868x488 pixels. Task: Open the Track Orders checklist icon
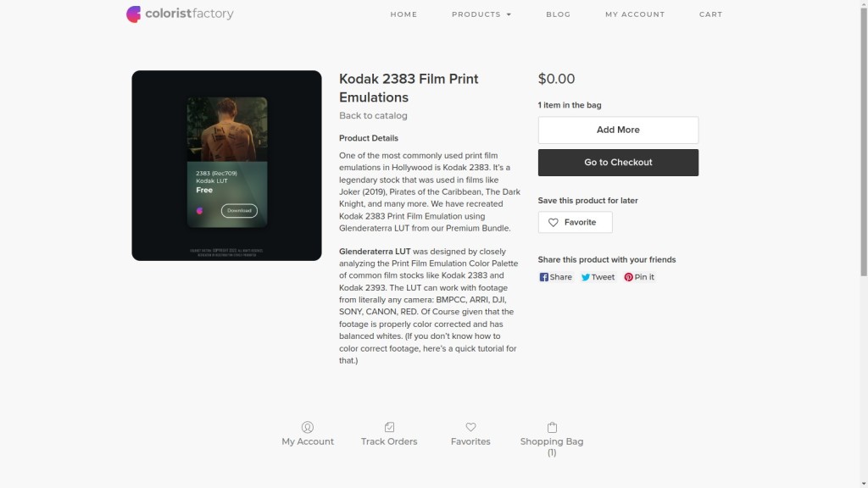coord(389,427)
